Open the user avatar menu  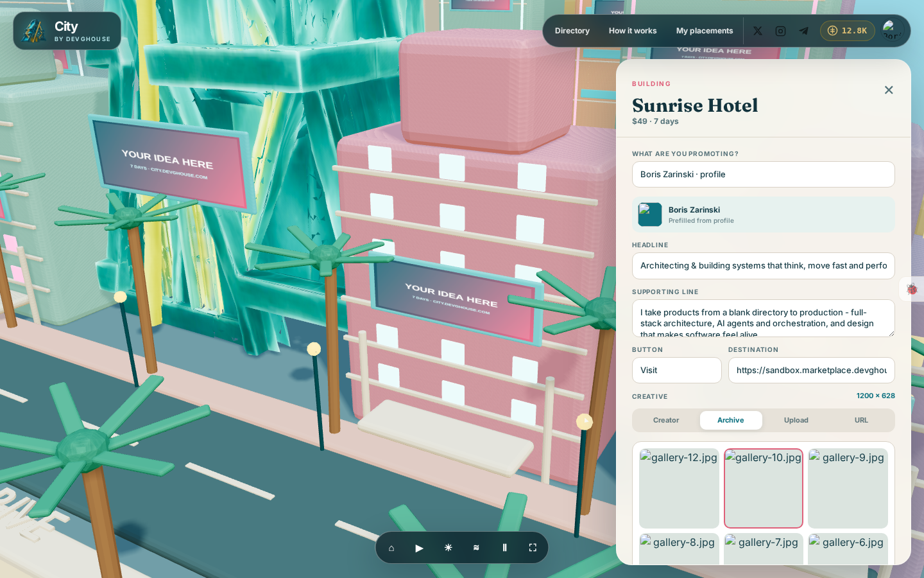coord(892,31)
